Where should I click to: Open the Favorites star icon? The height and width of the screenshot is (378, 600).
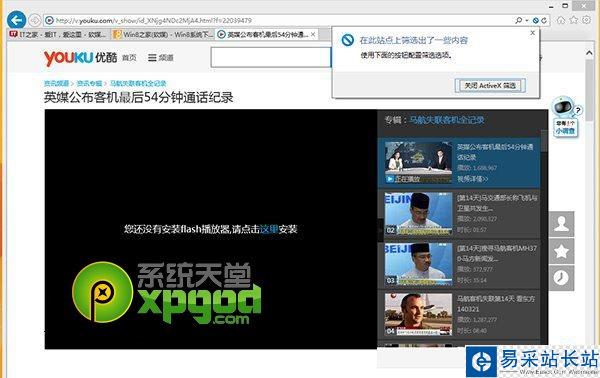(574, 20)
